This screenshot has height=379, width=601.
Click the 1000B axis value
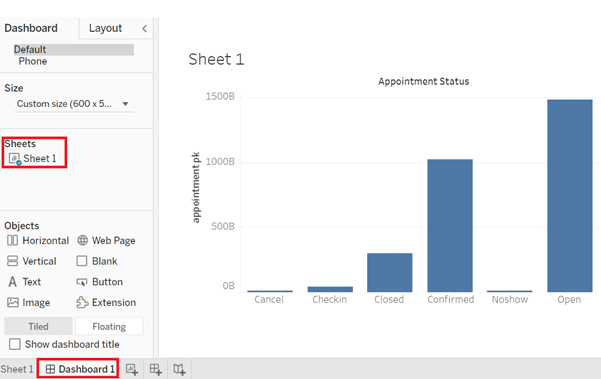pyautogui.click(x=220, y=162)
